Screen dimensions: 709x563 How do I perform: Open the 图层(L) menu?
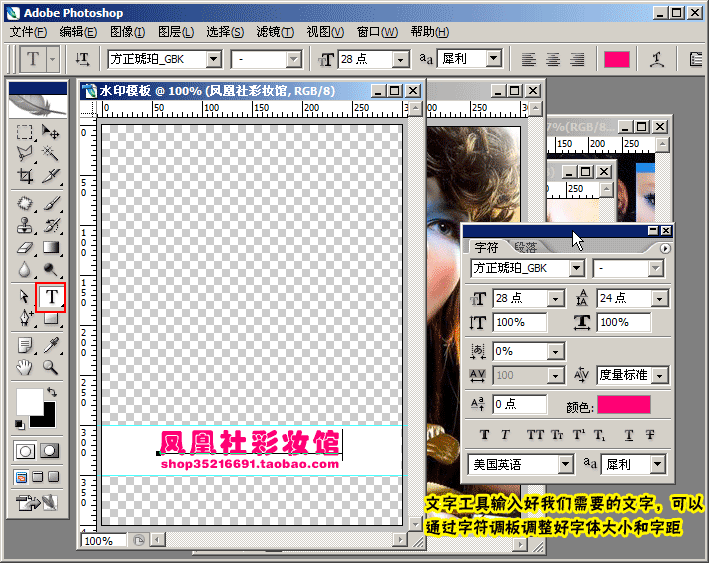pyautogui.click(x=176, y=32)
